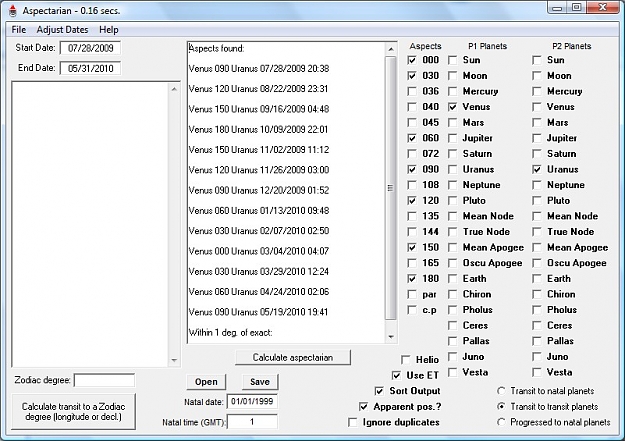Click the aspects list scrollbar thumb
Image resolution: width=625 pixels, height=441 pixels.
(391, 188)
